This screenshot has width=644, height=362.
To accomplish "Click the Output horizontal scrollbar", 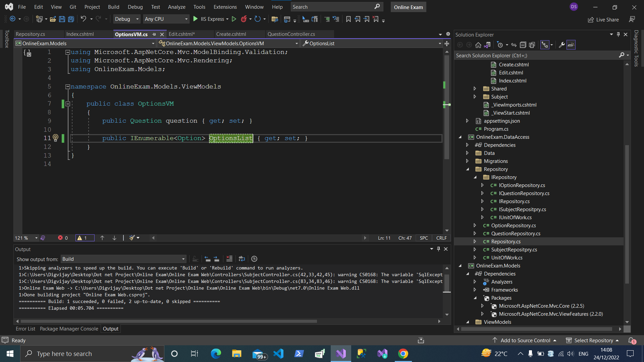I will click(x=168, y=321).
